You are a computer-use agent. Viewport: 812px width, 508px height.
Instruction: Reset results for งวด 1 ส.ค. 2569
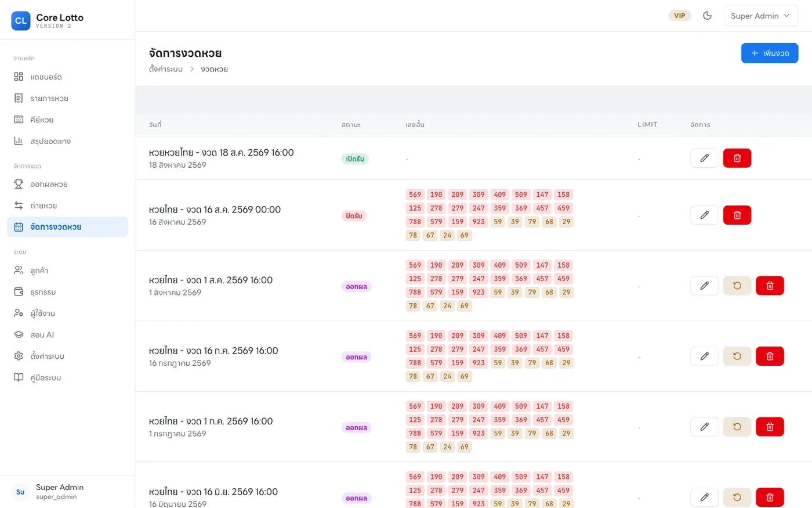click(x=737, y=286)
